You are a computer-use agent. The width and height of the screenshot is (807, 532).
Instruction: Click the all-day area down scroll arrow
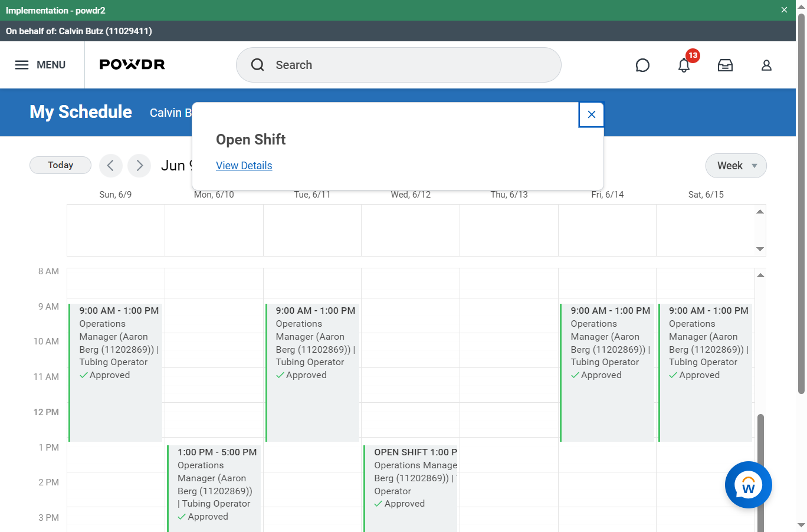[760, 249]
